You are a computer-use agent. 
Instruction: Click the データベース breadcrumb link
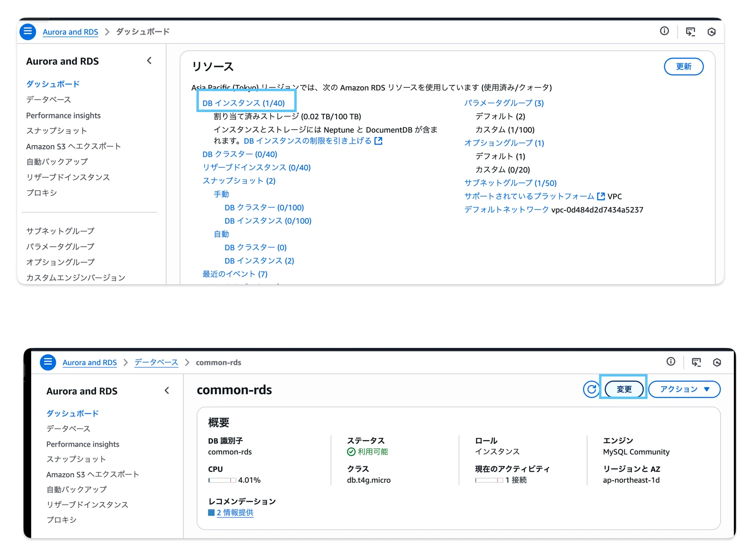pos(156,362)
